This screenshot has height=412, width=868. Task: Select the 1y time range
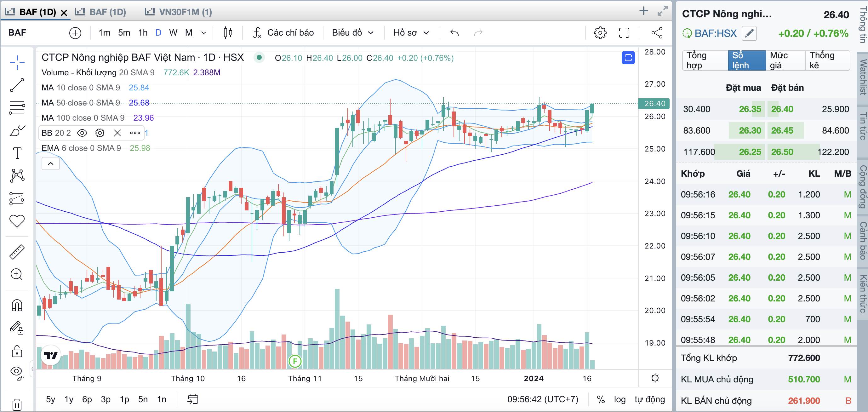69,399
